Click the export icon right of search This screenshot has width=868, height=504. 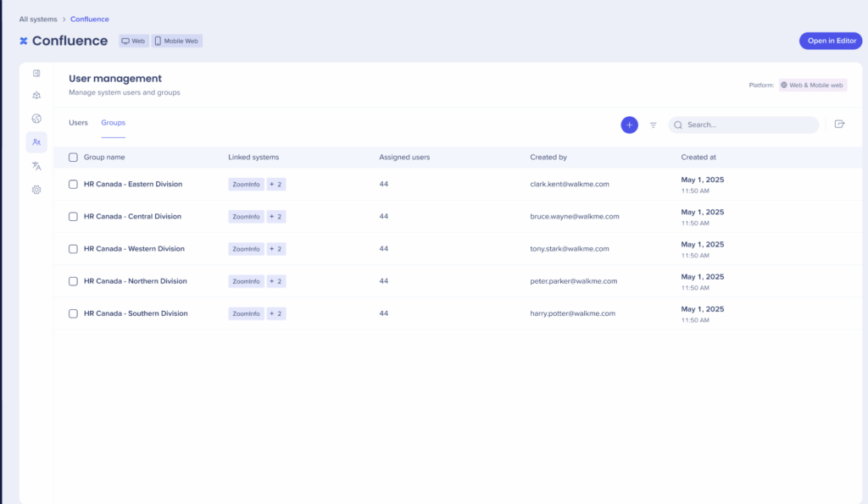839,125
